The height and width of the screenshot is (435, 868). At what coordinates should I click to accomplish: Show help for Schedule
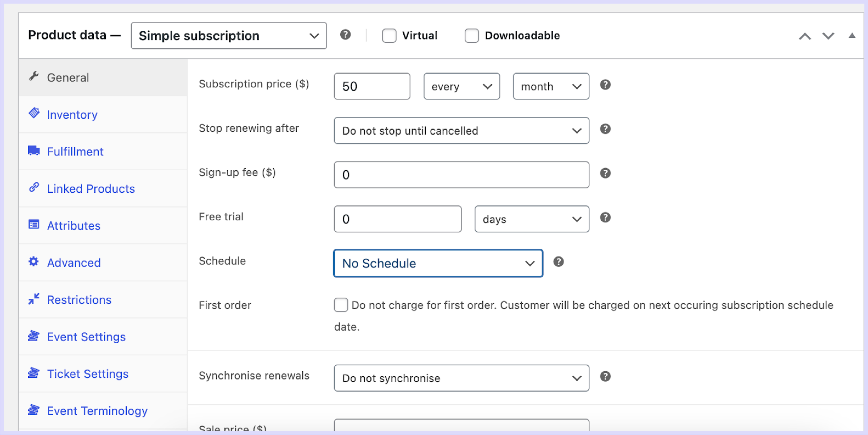(559, 262)
